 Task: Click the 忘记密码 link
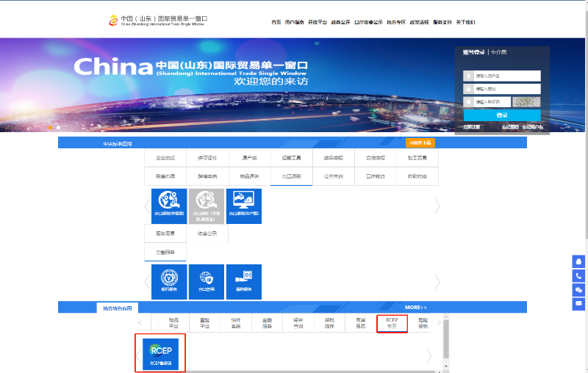tap(510, 127)
